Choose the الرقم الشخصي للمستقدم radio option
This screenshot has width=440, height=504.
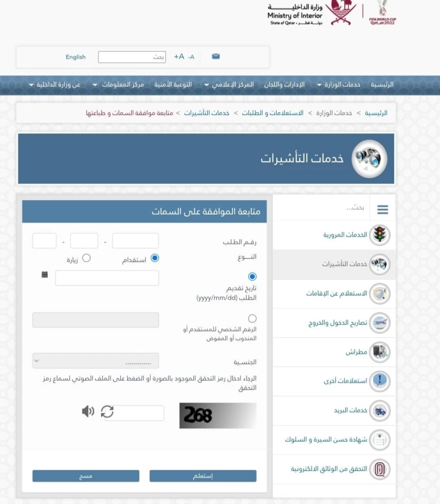(x=252, y=318)
